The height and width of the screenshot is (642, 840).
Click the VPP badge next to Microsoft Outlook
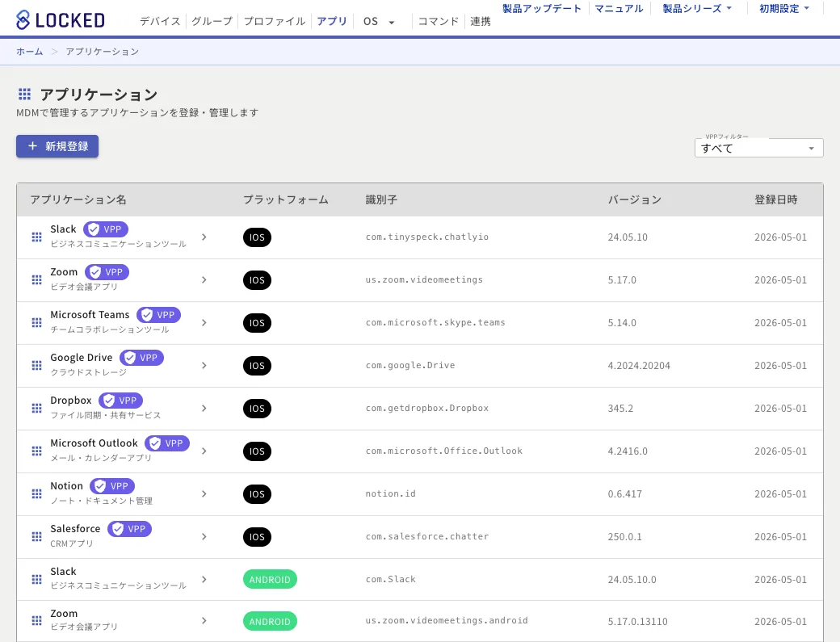[167, 443]
